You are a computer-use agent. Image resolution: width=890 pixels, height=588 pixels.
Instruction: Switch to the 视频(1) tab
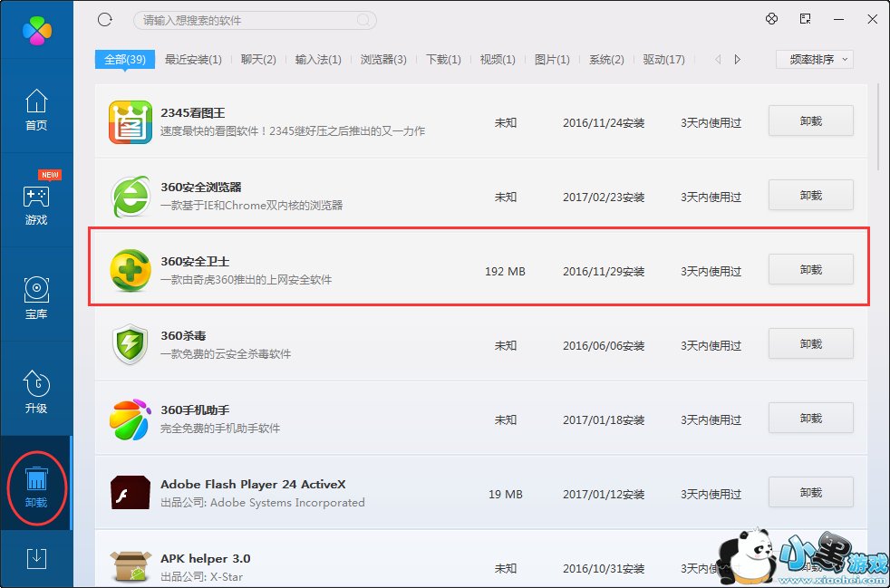pos(498,59)
